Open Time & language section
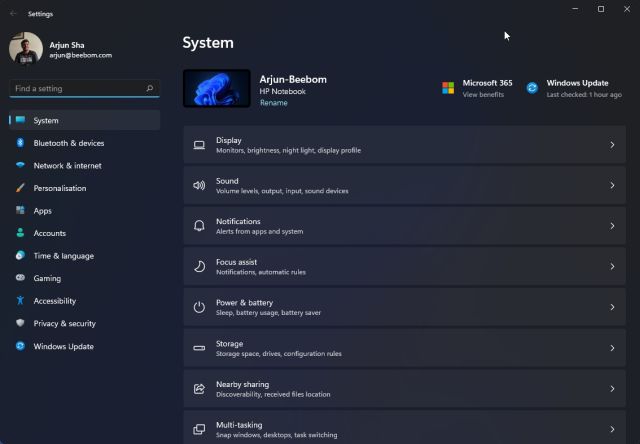The height and width of the screenshot is (444, 640). 84,255
